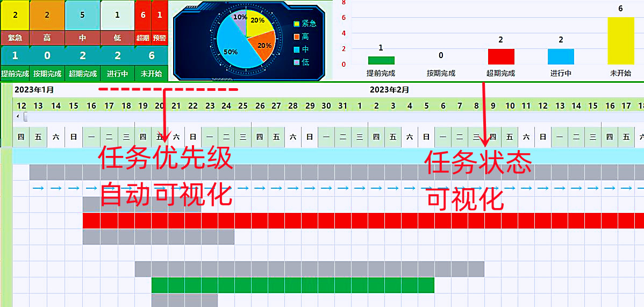644x307 pixels.
Task: Select the long red Gantt task bar
Action: click(x=363, y=220)
